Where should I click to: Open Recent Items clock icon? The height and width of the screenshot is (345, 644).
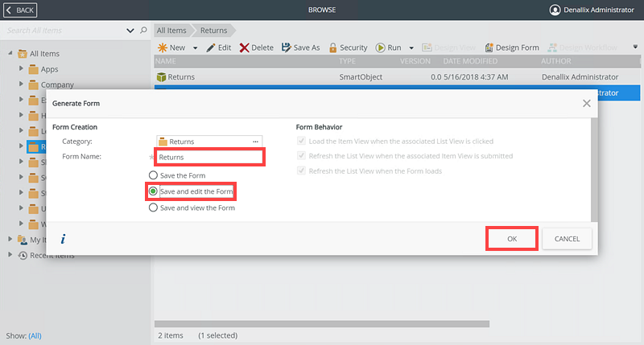pos(23,255)
